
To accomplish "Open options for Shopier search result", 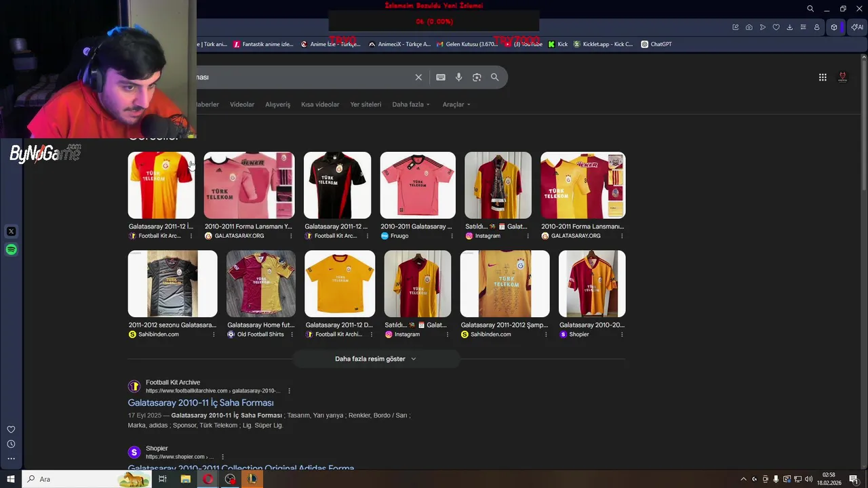I will coord(222,457).
